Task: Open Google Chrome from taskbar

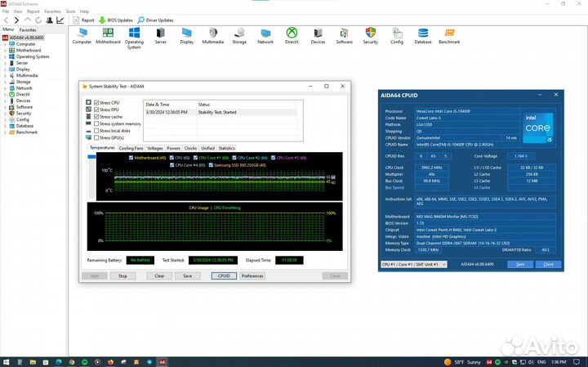Action: (72, 362)
